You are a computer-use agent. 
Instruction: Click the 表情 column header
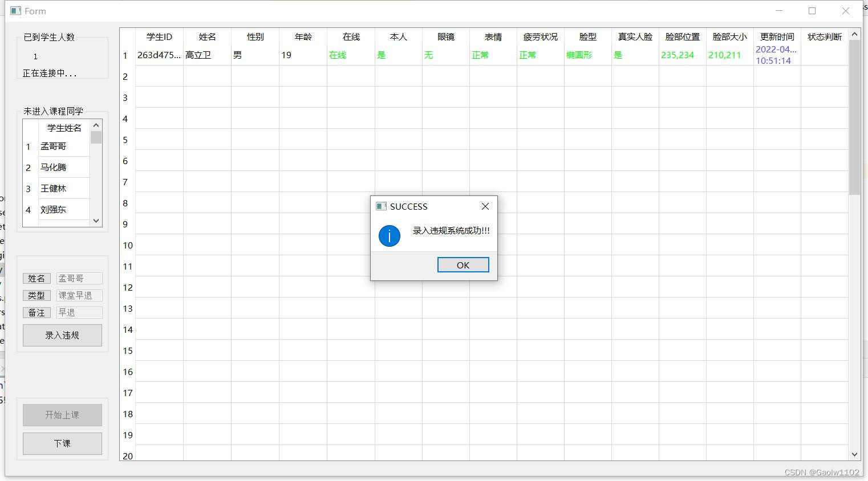[x=493, y=36]
